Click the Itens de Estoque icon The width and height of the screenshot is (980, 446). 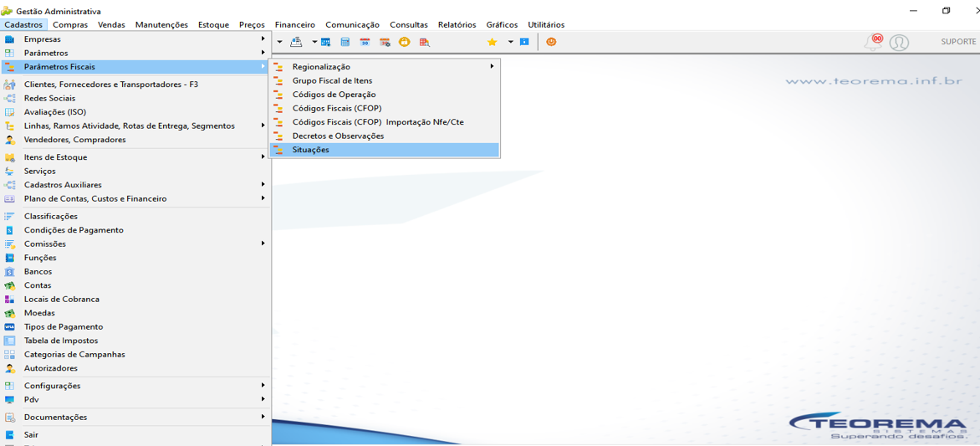coord(9,157)
